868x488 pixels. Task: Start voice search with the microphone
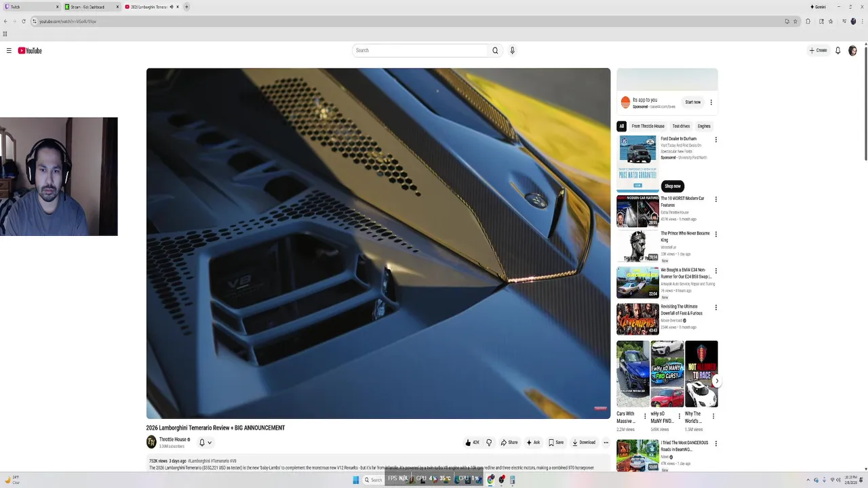pos(512,50)
